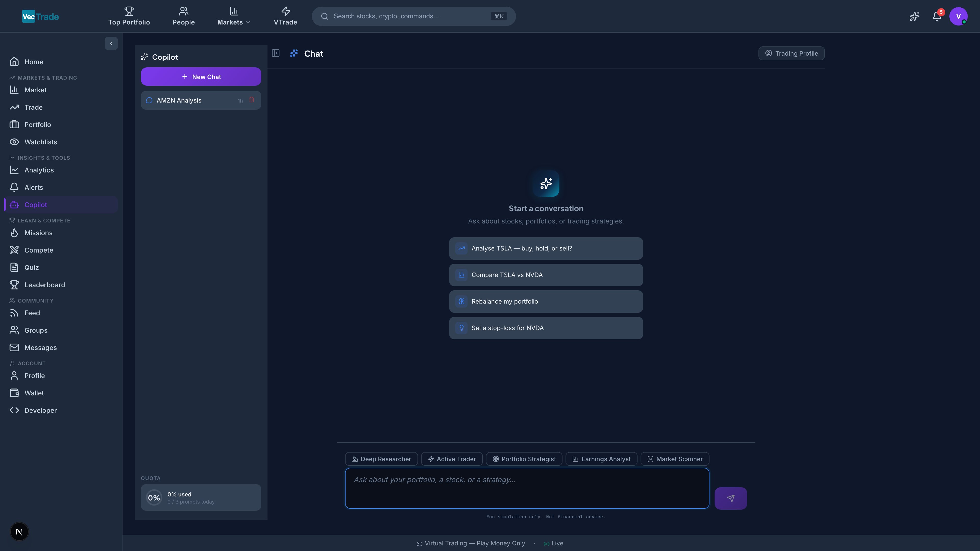Open Watchlists in the sidebar

pyautogui.click(x=61, y=142)
